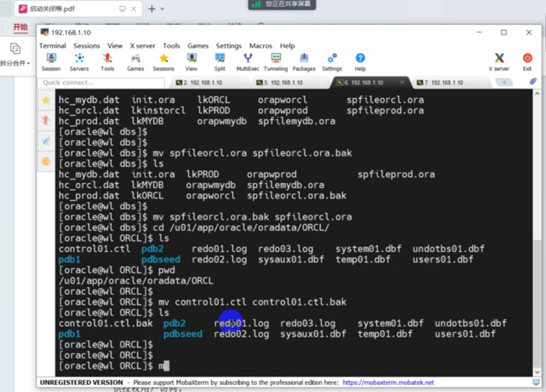Viewport: 546px width, 392px height.
Task: Open the MultiExec toolbar icon
Action: (248, 62)
